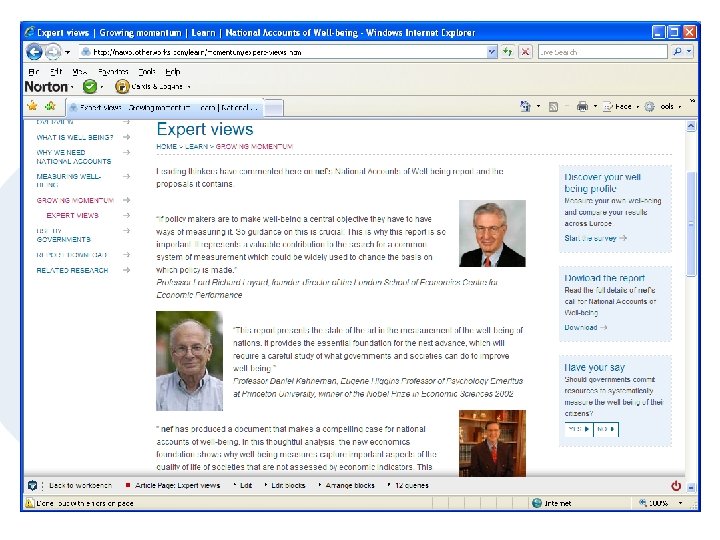Click the CMS shield icon in bottom toolbar
Image resolution: width=720 pixels, height=540 pixels.
tap(32, 485)
